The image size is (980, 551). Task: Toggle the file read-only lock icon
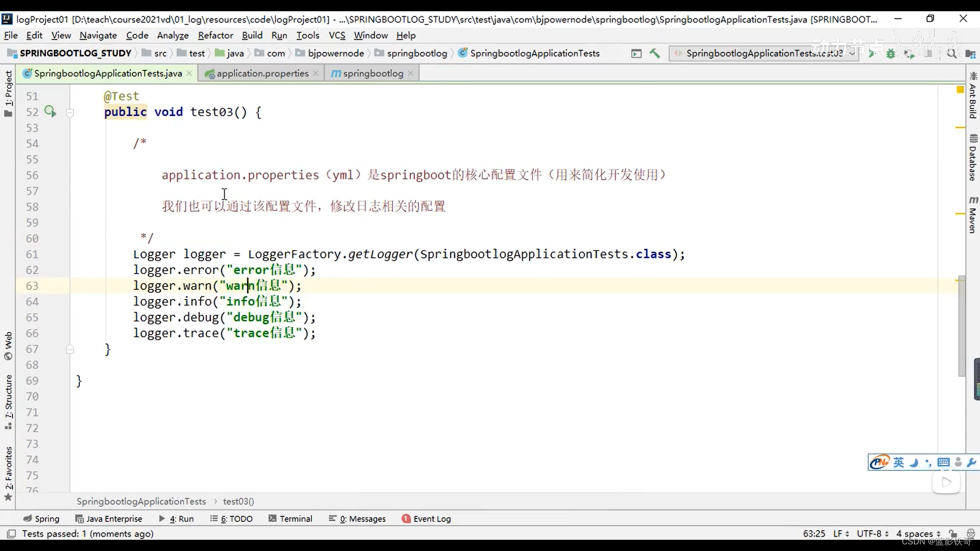click(x=953, y=533)
